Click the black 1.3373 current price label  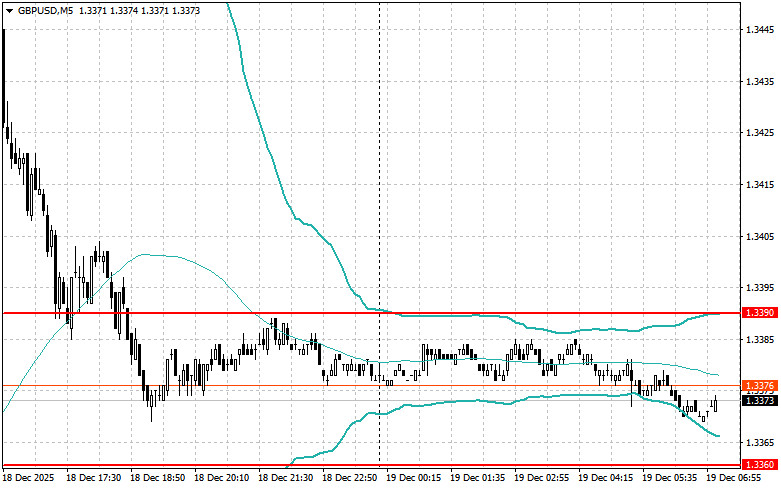(760, 400)
